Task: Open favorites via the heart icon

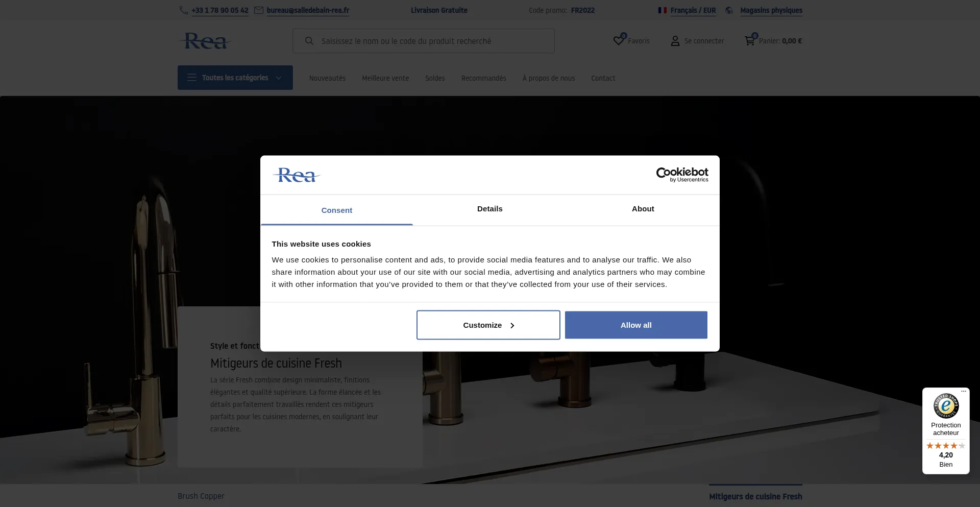Action: pyautogui.click(x=619, y=40)
